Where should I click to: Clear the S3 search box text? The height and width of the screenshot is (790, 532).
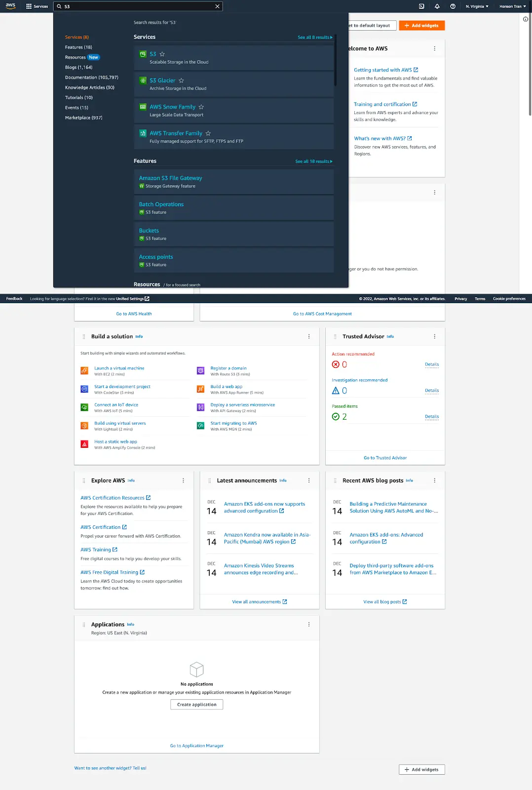click(217, 6)
